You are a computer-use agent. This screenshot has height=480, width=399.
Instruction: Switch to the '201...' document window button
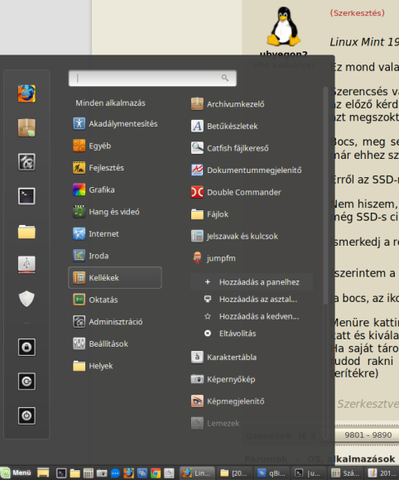pos(381,473)
